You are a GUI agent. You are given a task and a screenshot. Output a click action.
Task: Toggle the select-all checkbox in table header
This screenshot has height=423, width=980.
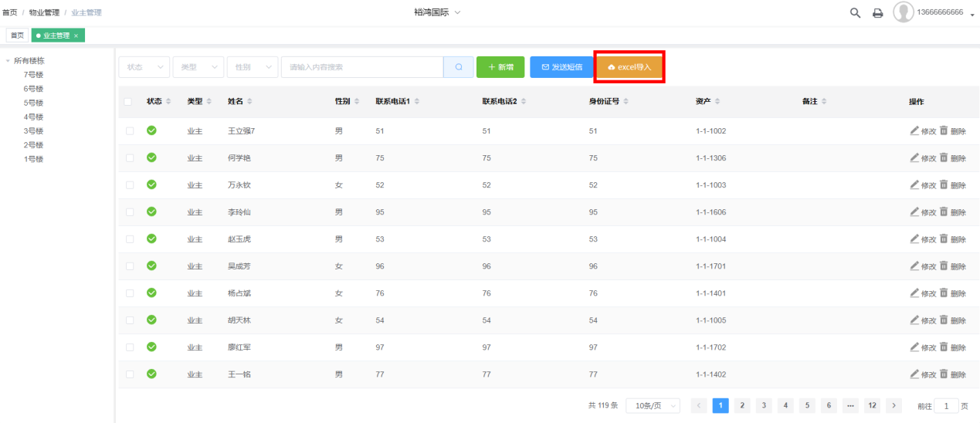pyautogui.click(x=129, y=102)
